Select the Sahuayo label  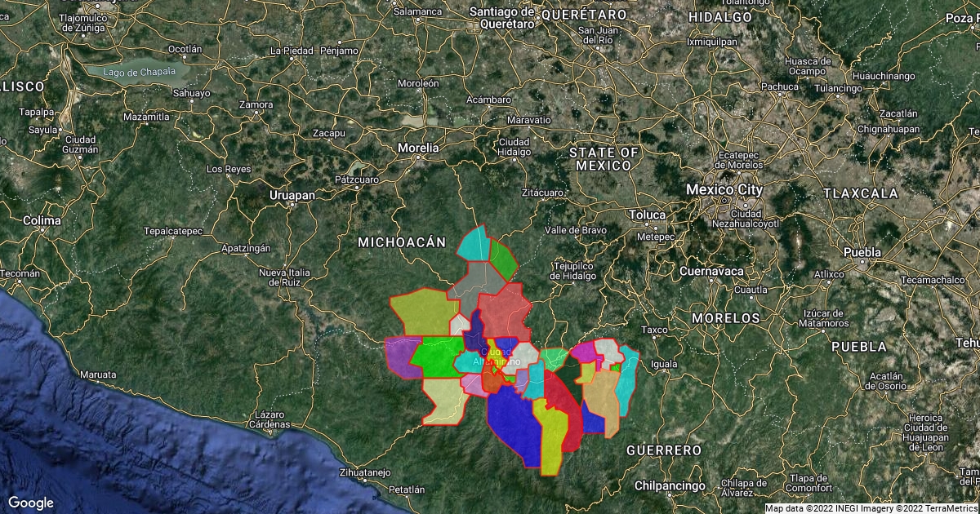pos(191,93)
